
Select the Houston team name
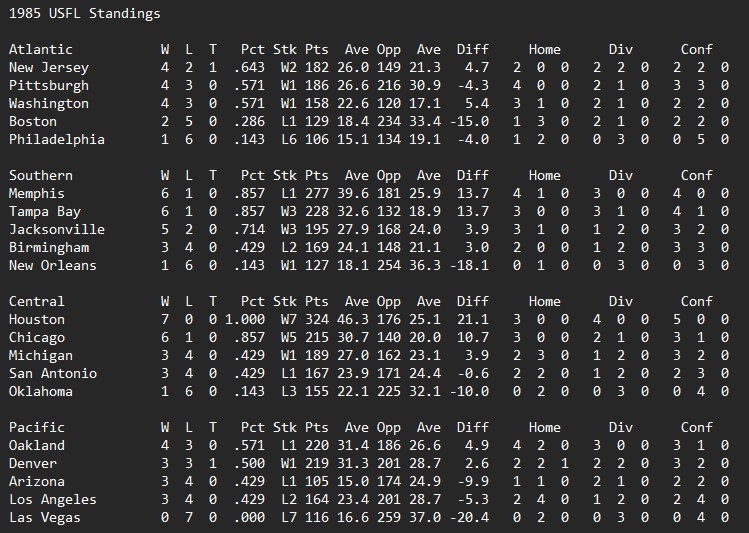36,319
